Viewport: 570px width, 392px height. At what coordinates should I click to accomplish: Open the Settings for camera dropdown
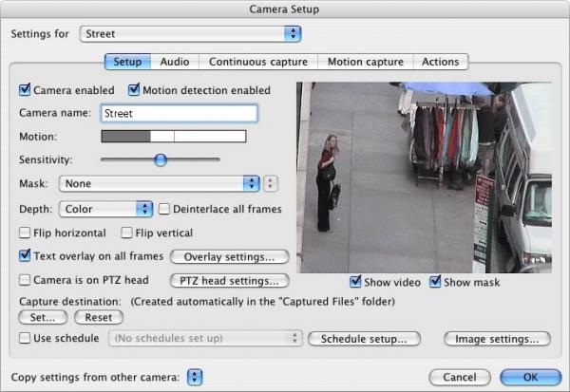tap(191, 34)
